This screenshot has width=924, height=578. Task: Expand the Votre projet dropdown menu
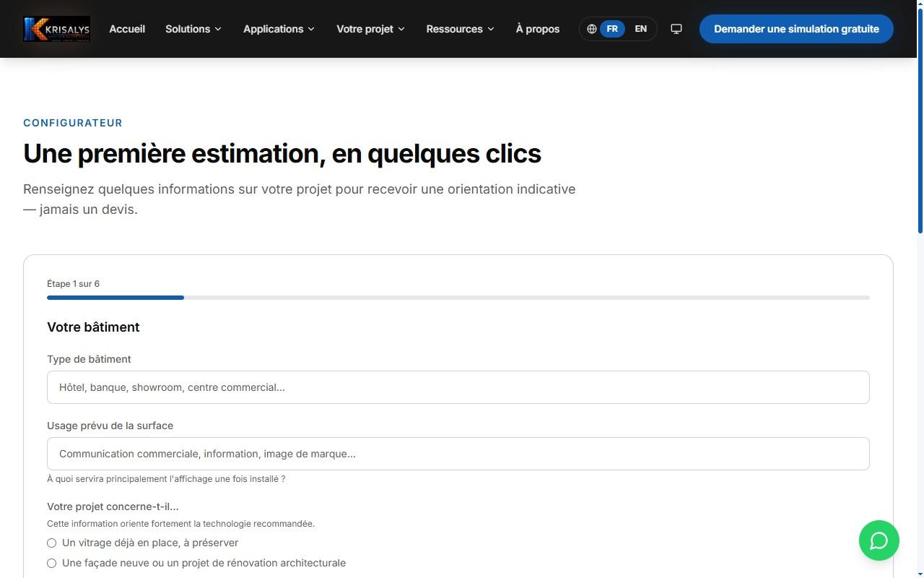(x=371, y=29)
